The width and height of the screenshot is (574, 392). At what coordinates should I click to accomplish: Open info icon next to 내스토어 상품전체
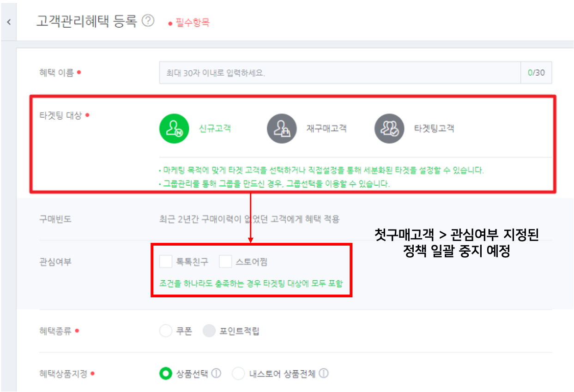(324, 373)
